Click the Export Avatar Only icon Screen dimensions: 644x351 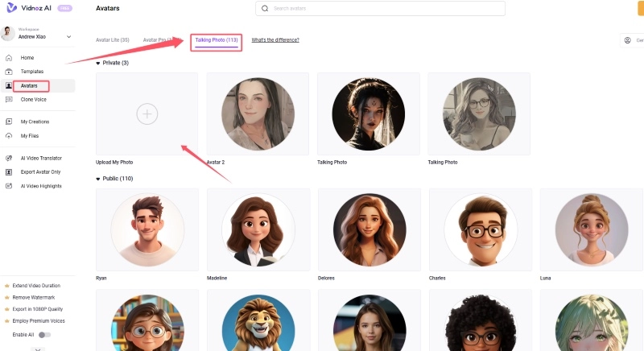pos(9,172)
